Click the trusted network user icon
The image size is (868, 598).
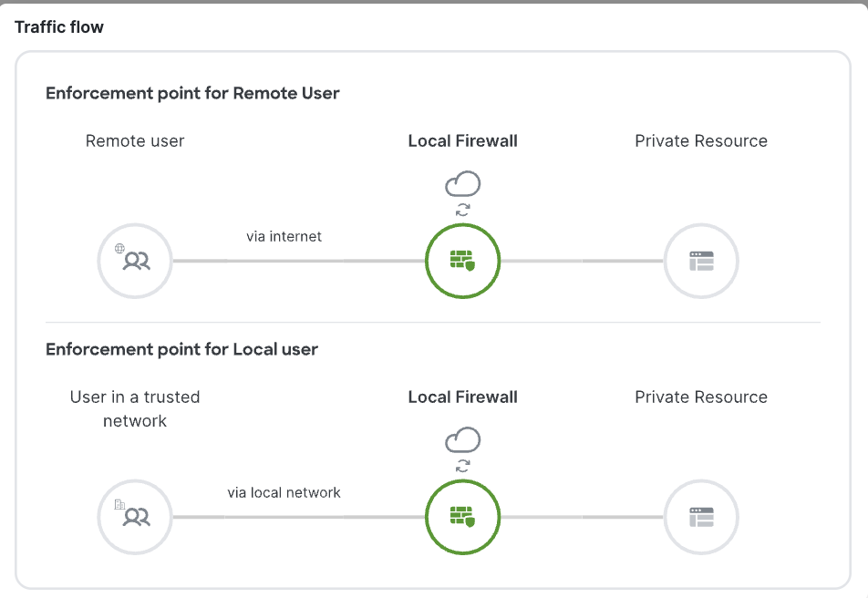135,517
